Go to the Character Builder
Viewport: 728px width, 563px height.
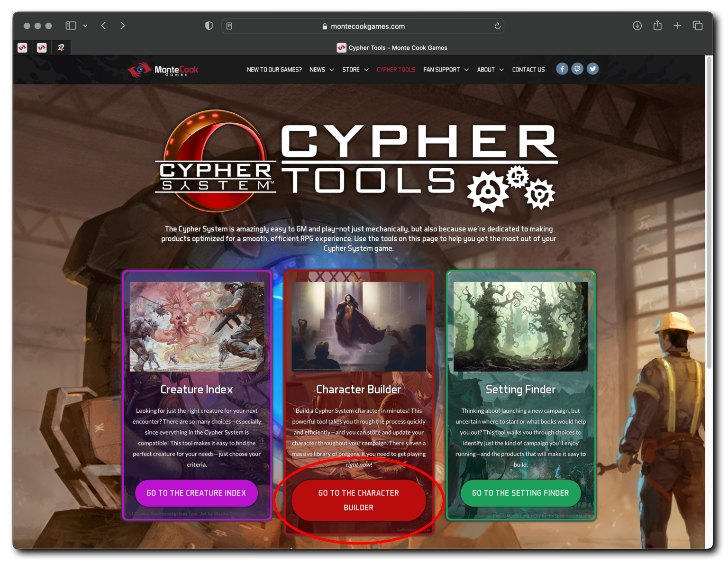coord(359,500)
